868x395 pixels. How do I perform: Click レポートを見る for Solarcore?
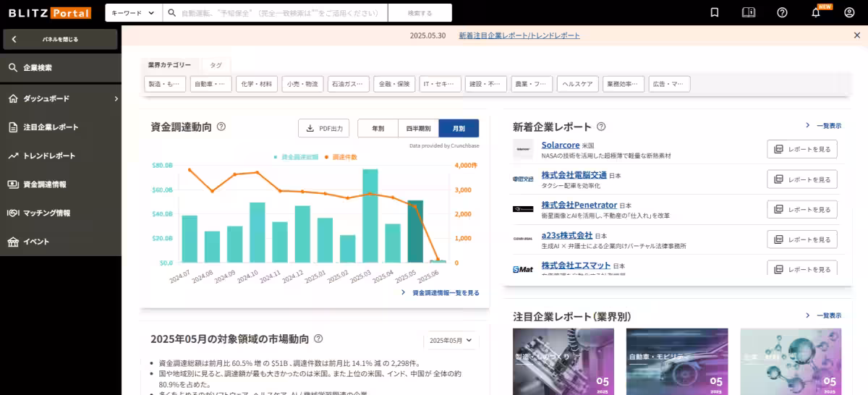pos(802,149)
